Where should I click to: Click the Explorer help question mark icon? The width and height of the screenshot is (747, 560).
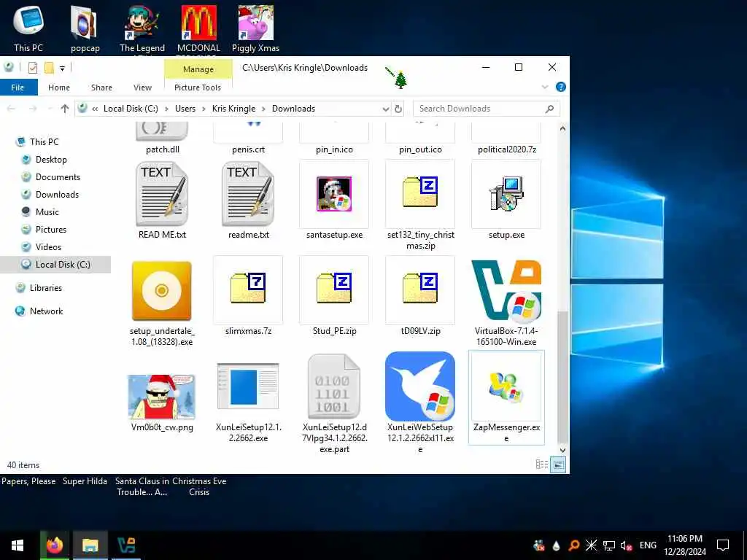click(x=561, y=87)
